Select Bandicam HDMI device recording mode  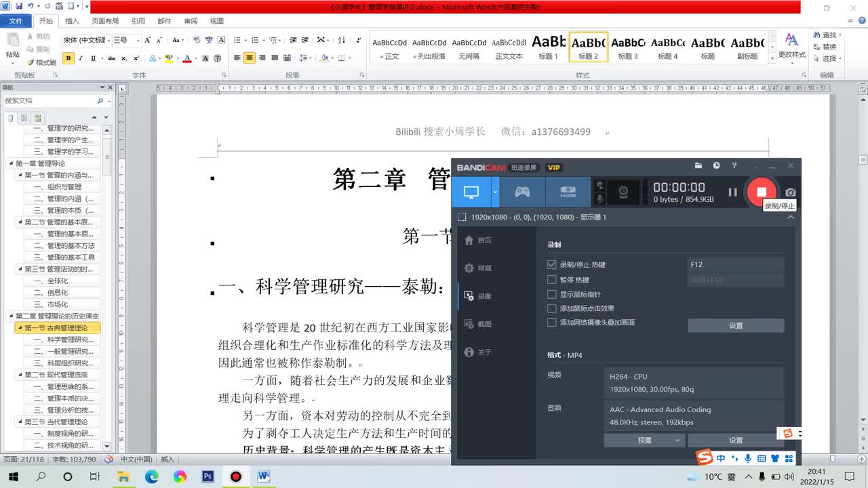(x=568, y=192)
